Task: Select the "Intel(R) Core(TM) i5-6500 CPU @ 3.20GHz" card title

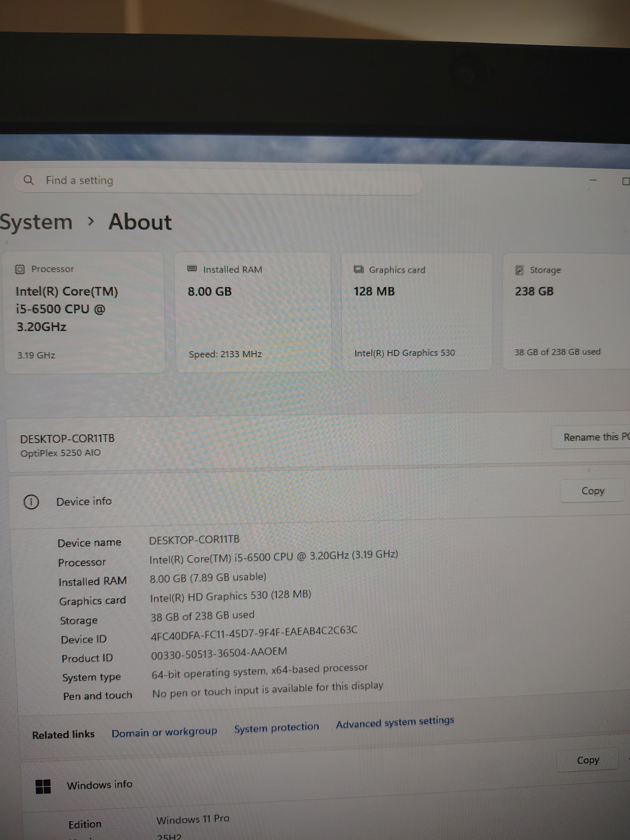Action: click(67, 309)
